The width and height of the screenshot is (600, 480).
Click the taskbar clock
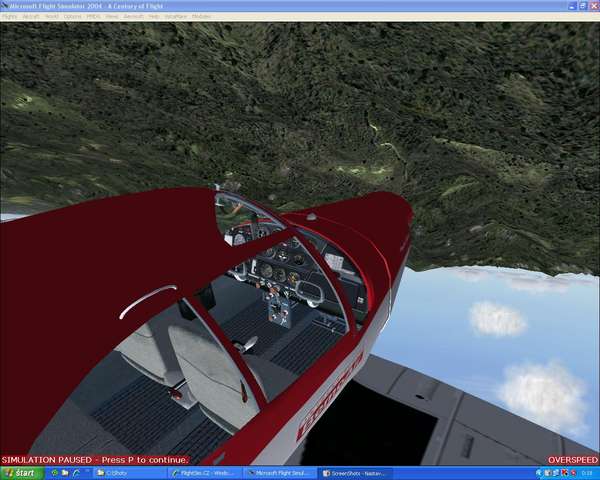point(589,473)
